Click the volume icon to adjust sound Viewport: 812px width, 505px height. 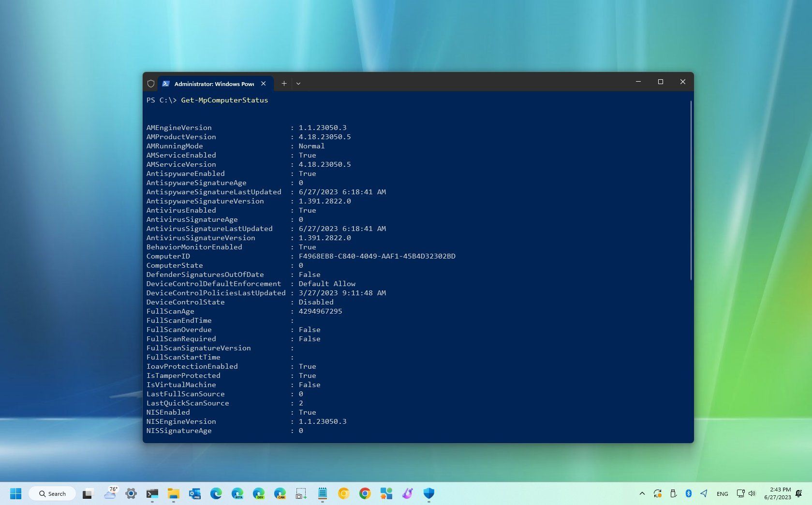(x=752, y=493)
